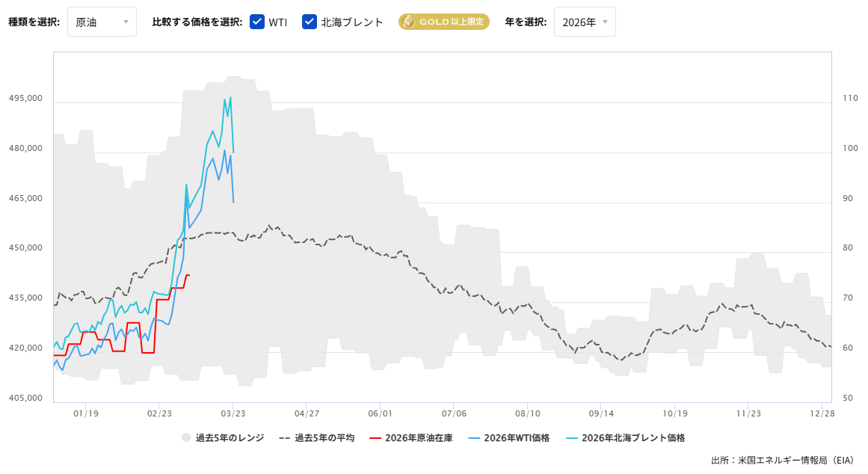The image size is (868, 474).
Task: Open the 年を選択 year dropdown
Action: [585, 22]
